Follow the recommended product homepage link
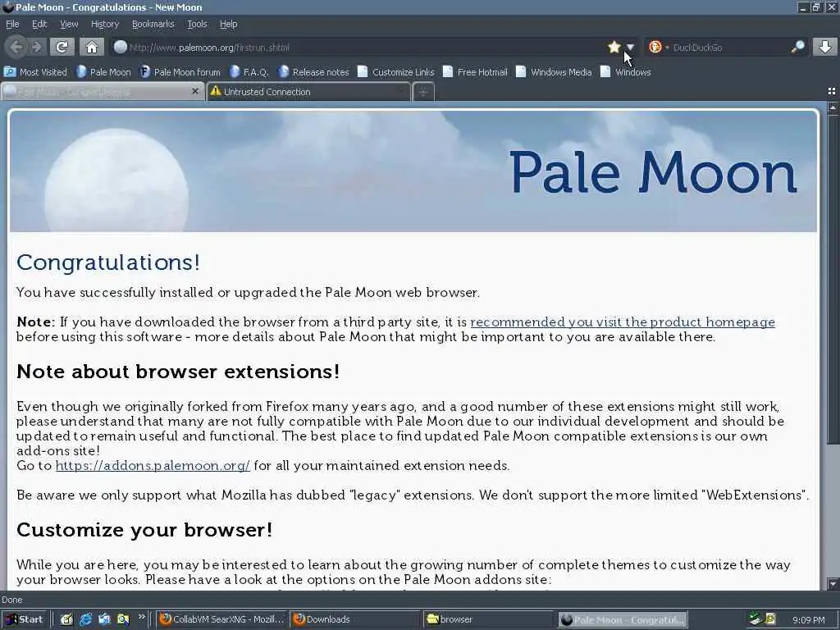Screen dimensions: 840x630 pyautogui.click(x=623, y=322)
